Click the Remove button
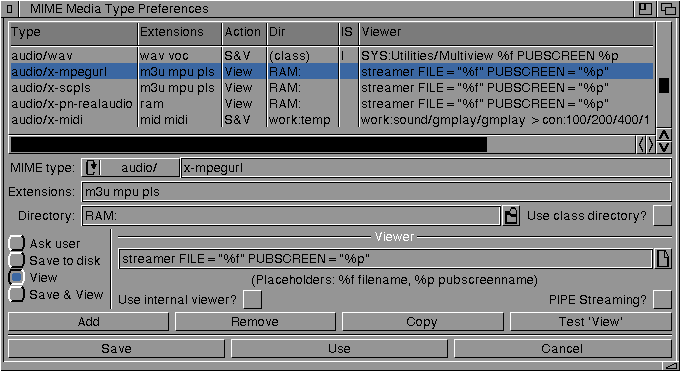Image resolution: width=680 pixels, height=371 pixels. click(255, 322)
